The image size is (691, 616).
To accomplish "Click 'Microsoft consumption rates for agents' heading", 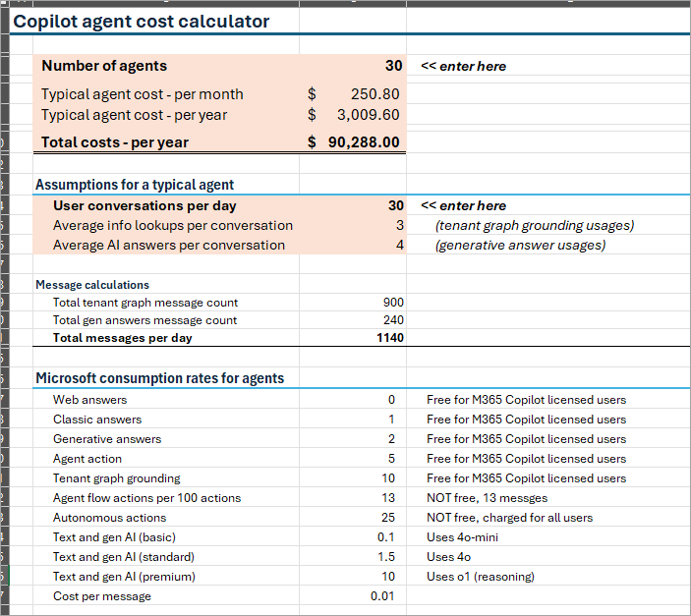I will click(159, 378).
